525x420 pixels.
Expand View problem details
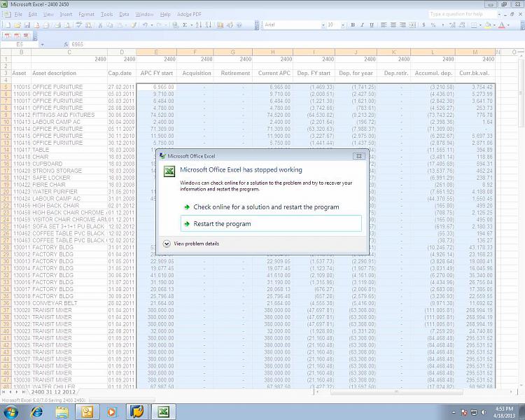[191, 244]
